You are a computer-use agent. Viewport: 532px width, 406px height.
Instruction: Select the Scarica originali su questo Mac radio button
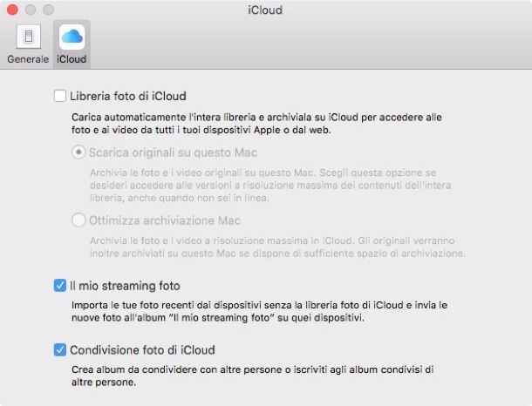[x=79, y=152]
